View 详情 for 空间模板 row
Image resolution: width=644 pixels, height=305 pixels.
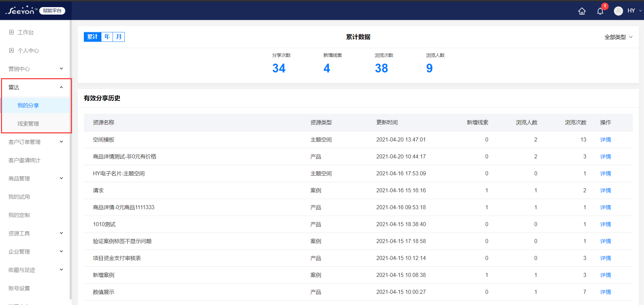pos(605,139)
